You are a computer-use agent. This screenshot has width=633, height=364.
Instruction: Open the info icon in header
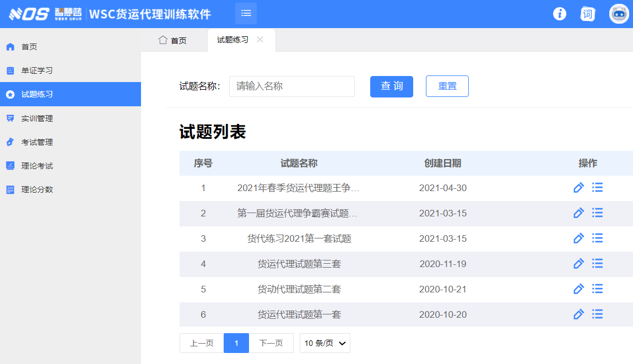(x=560, y=14)
